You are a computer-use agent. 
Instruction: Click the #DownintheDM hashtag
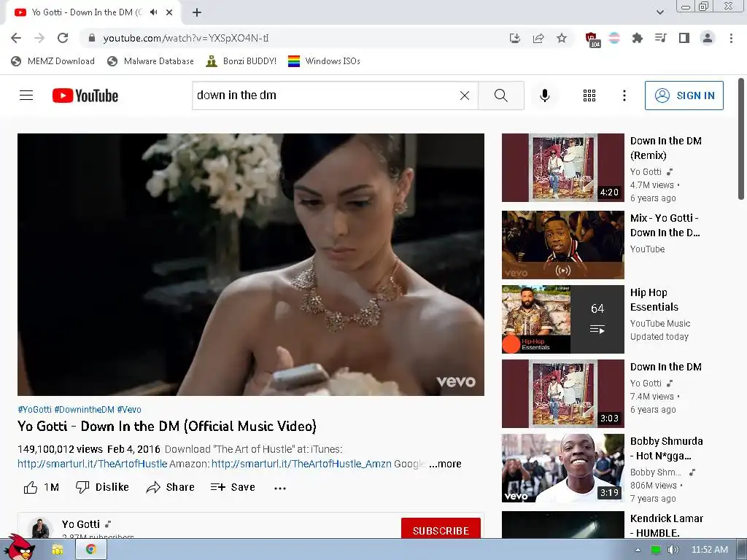(85, 410)
